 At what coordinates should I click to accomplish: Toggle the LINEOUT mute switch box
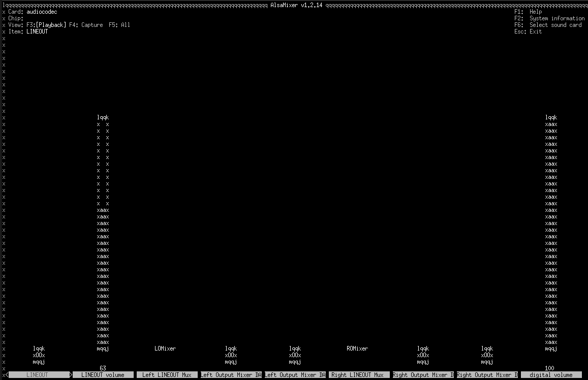point(39,356)
